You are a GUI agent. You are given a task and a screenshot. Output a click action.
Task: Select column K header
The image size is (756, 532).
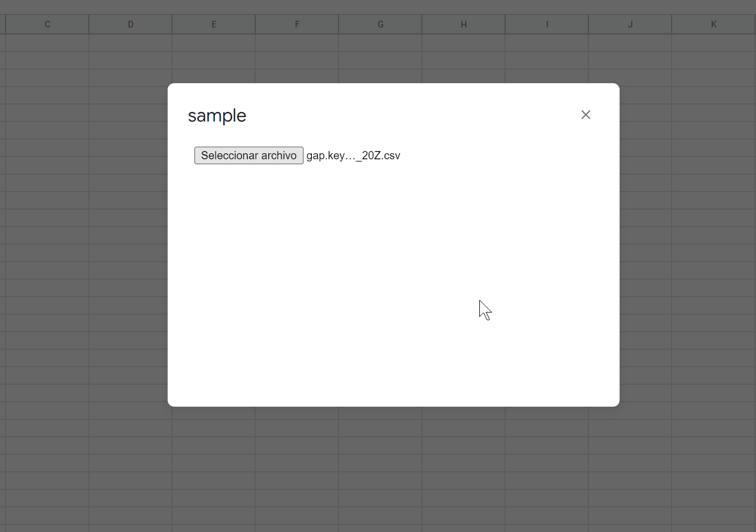coord(713,24)
